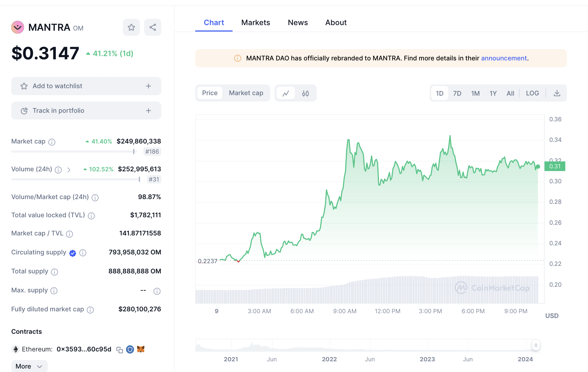The height and width of the screenshot is (372, 588).
Task: Click the download chart data icon
Action: (557, 93)
